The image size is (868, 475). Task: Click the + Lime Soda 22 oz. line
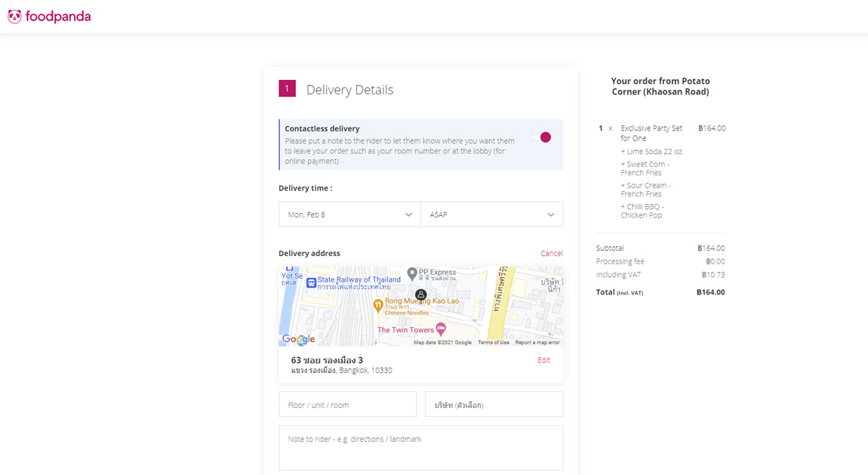[x=652, y=151]
